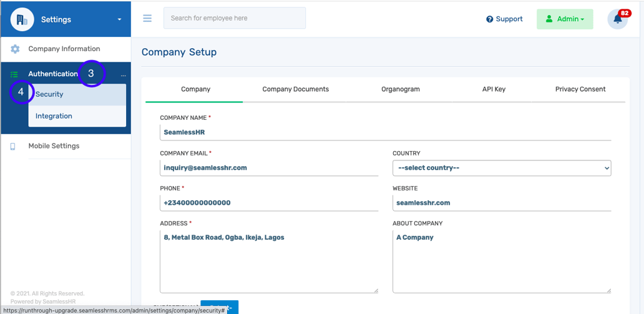Open the Admin user dropdown
This screenshot has height=314, width=644.
564,19
